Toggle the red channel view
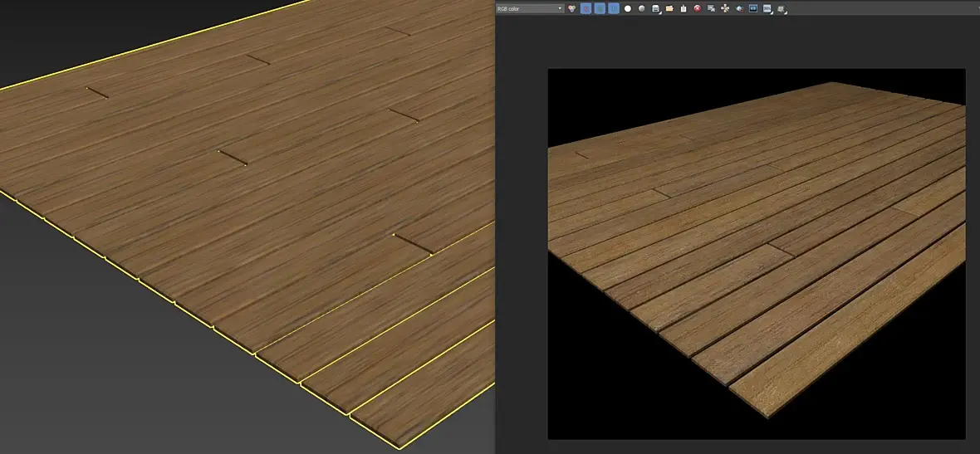The width and height of the screenshot is (980, 454). pyautogui.click(x=586, y=8)
